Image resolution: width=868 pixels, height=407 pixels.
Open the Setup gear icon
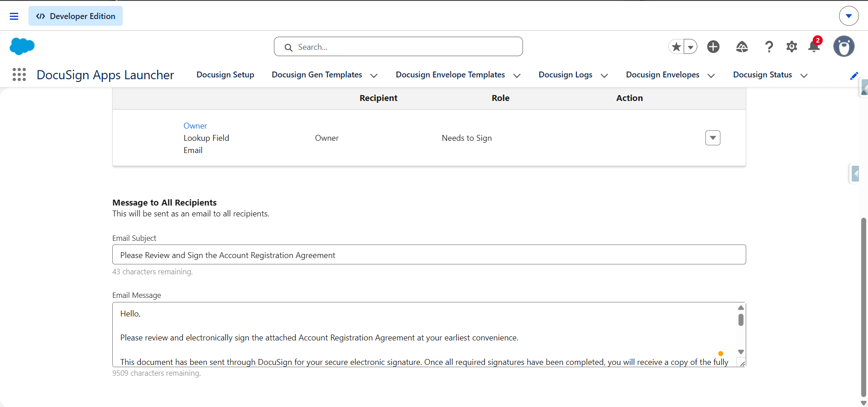791,47
